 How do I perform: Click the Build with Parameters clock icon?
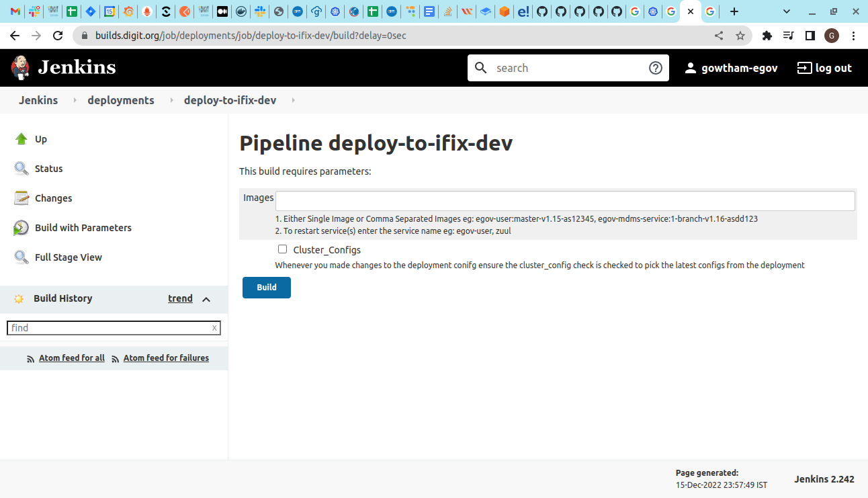[21, 228]
